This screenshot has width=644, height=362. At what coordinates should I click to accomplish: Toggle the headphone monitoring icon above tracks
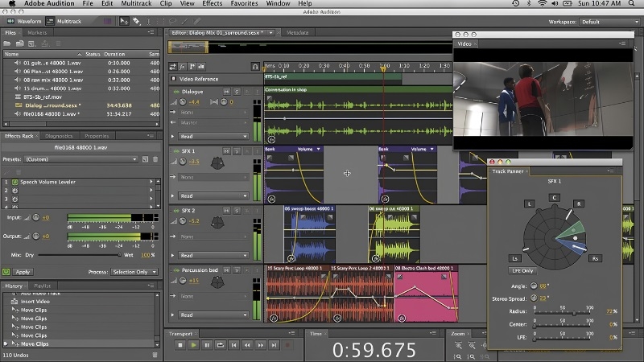(x=255, y=67)
